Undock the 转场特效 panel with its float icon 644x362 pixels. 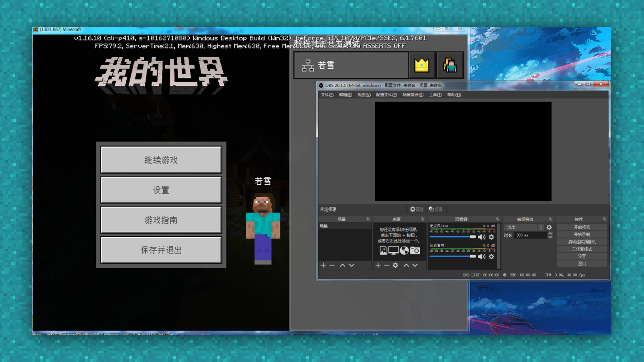(x=550, y=219)
